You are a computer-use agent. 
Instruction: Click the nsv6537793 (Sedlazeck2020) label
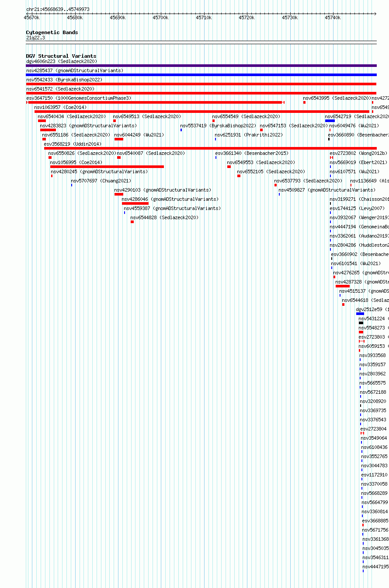pos(308,181)
